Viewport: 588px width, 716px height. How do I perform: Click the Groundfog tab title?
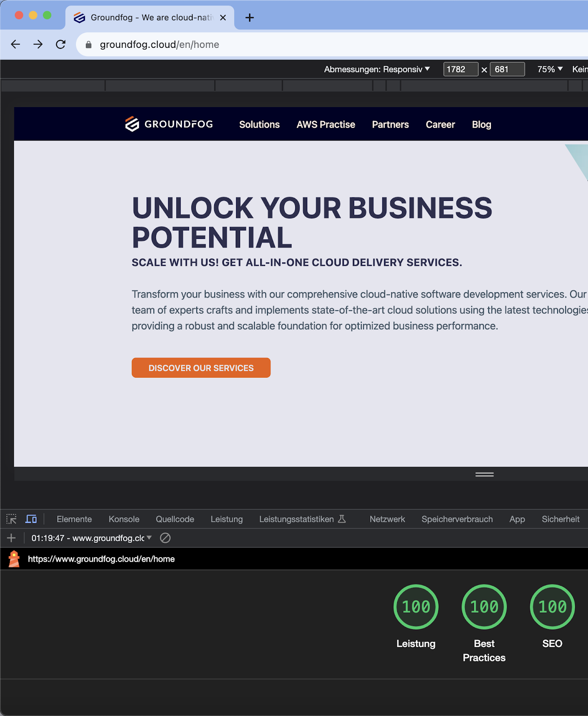[x=152, y=17]
